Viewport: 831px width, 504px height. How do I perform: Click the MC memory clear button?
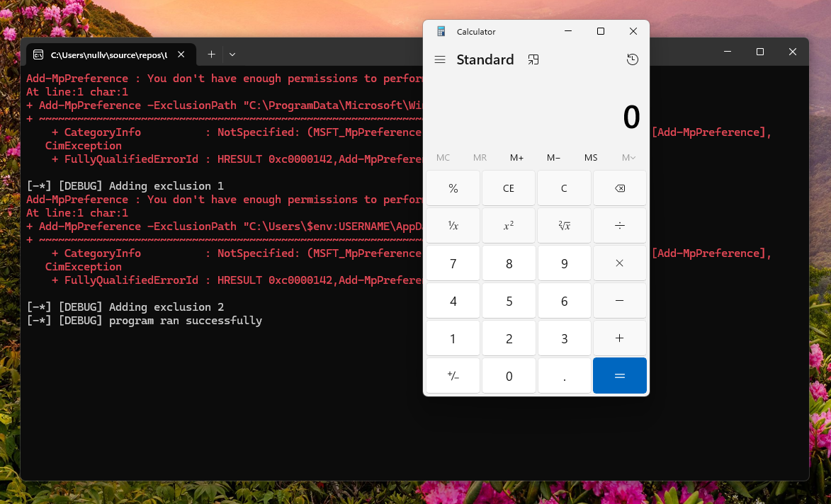pyautogui.click(x=443, y=157)
